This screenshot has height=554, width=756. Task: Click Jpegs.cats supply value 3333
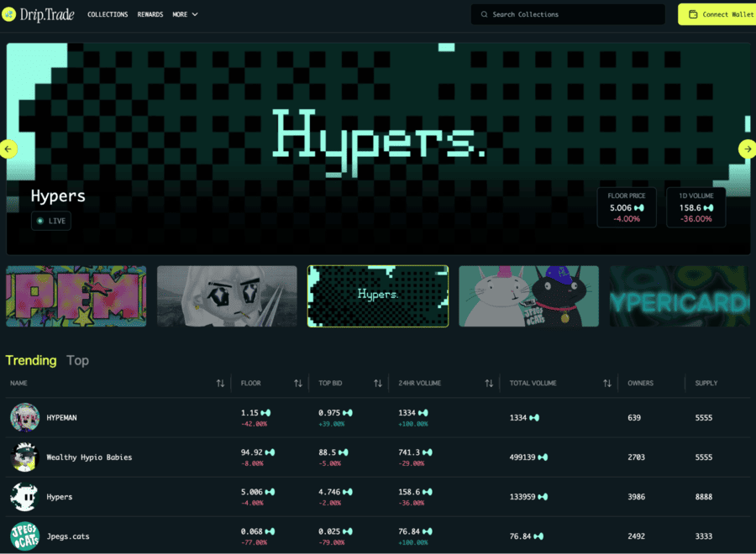coord(703,536)
